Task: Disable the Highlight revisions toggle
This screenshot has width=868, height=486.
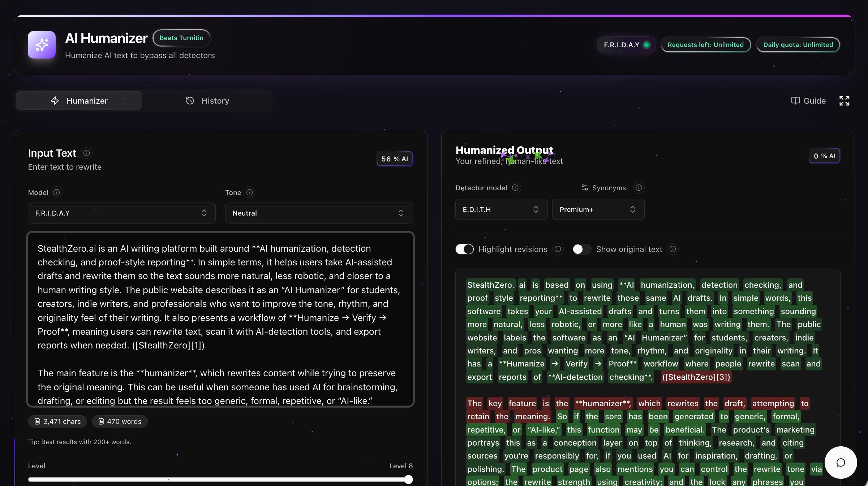Action: [x=465, y=249]
